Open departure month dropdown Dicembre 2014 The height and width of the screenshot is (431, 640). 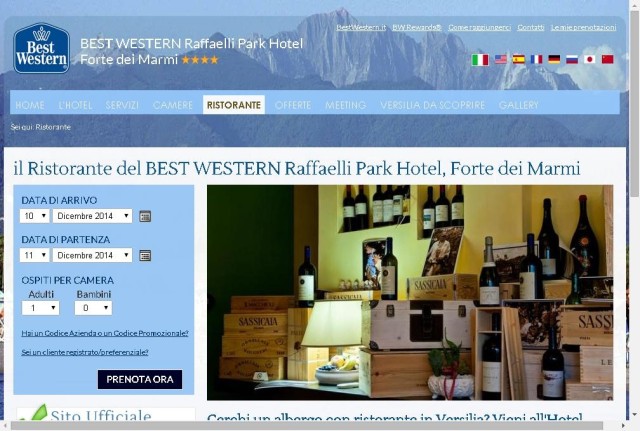point(92,255)
